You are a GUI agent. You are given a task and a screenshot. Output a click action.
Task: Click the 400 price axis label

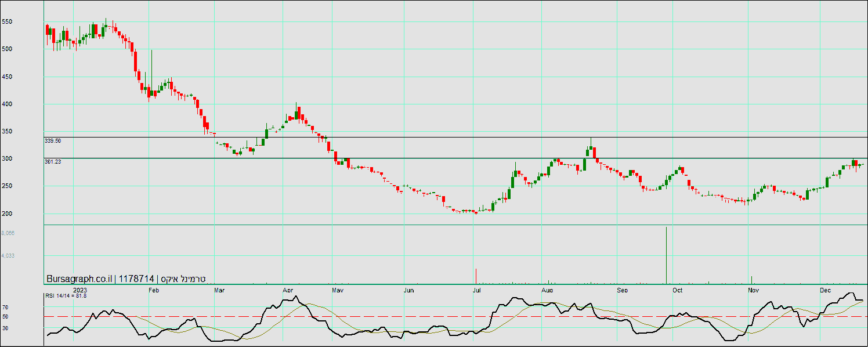point(7,104)
